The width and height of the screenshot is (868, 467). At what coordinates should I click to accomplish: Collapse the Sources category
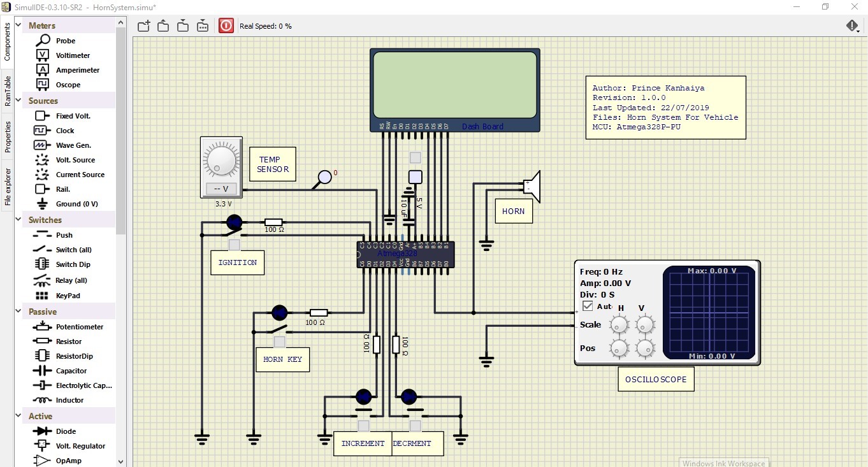[x=18, y=101]
